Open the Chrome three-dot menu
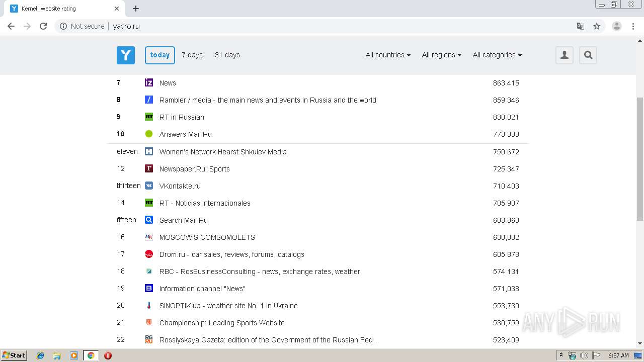Viewport: 644px width, 362px height. tap(633, 26)
